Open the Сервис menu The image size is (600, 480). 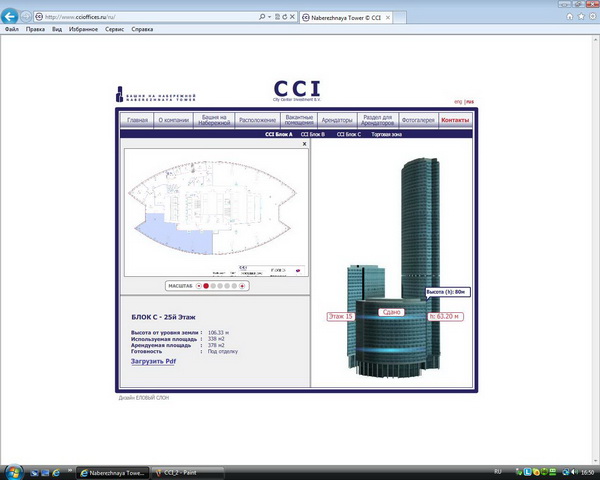(114, 29)
